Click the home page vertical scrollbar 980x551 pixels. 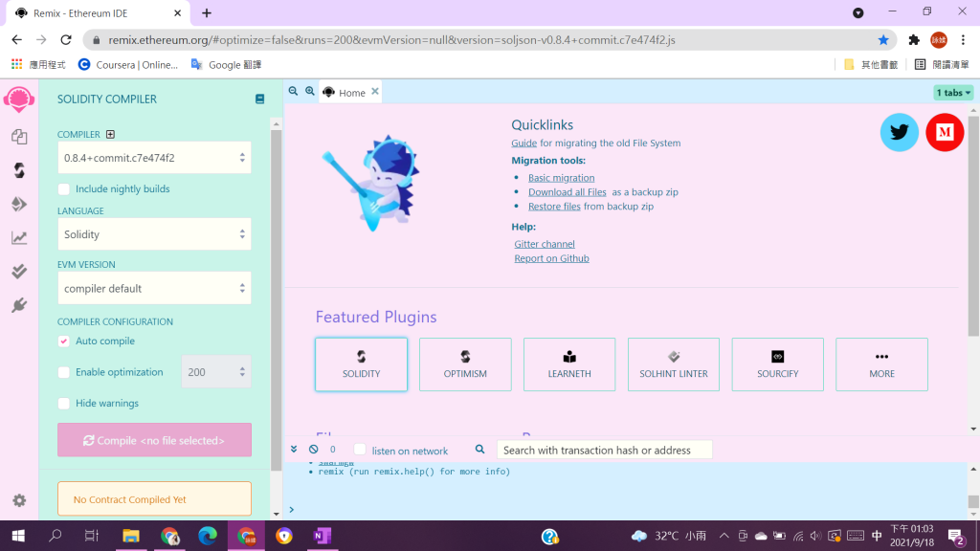[x=973, y=226]
